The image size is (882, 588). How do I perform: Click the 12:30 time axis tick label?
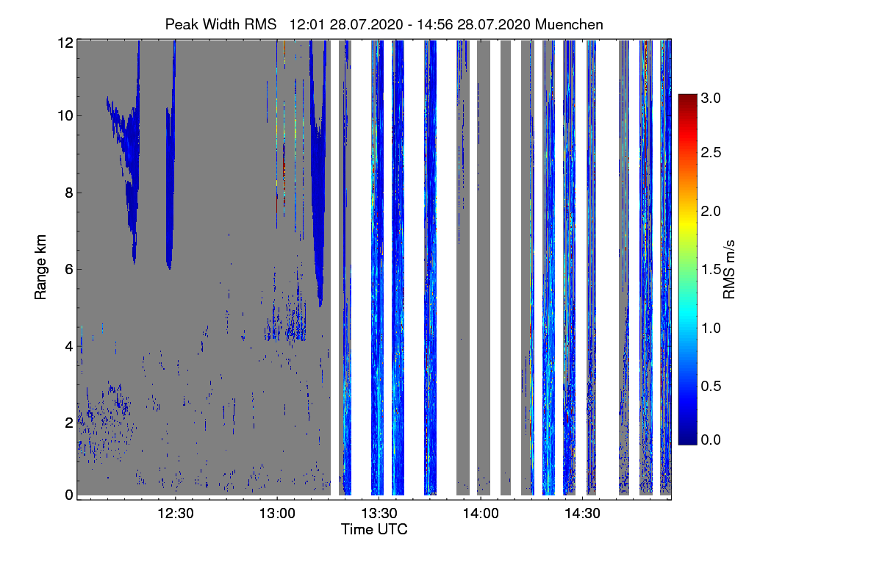(176, 513)
